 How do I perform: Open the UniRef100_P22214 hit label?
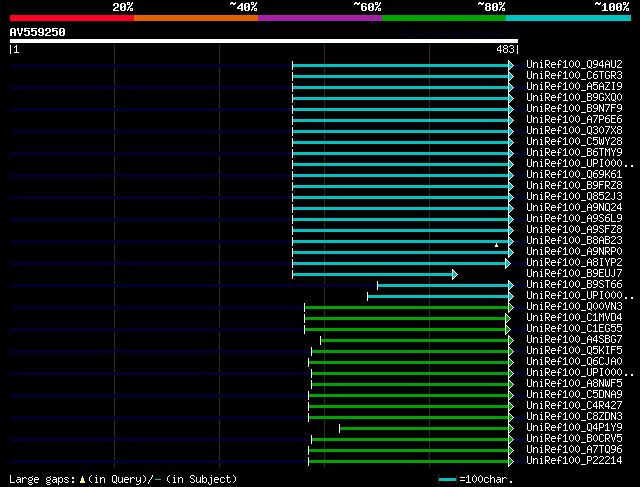574,460
